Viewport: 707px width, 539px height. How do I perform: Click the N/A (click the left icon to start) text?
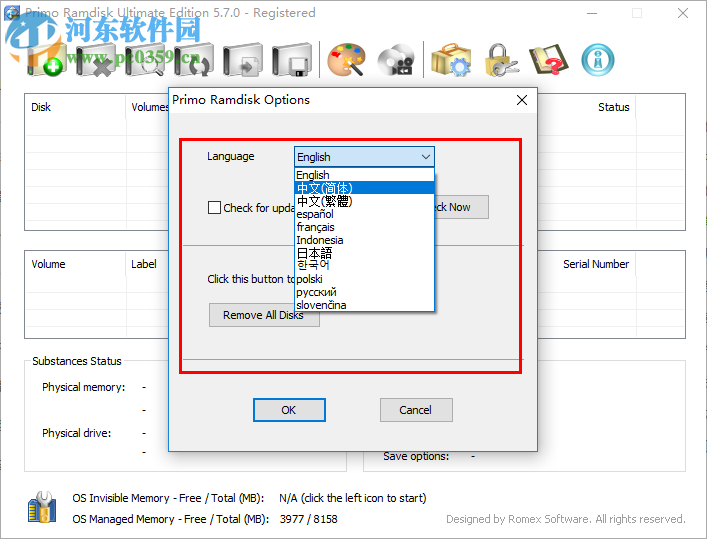coord(353,498)
